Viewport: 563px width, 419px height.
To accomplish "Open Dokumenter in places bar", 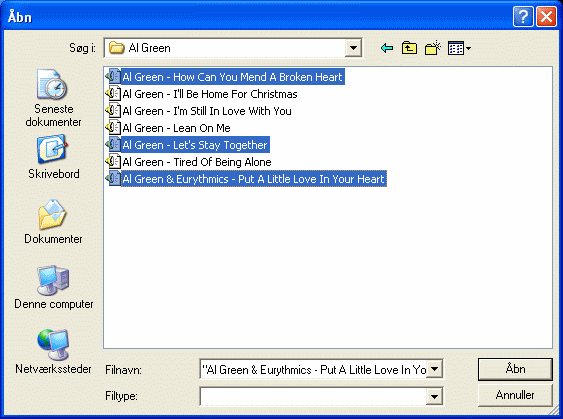I will click(x=53, y=222).
